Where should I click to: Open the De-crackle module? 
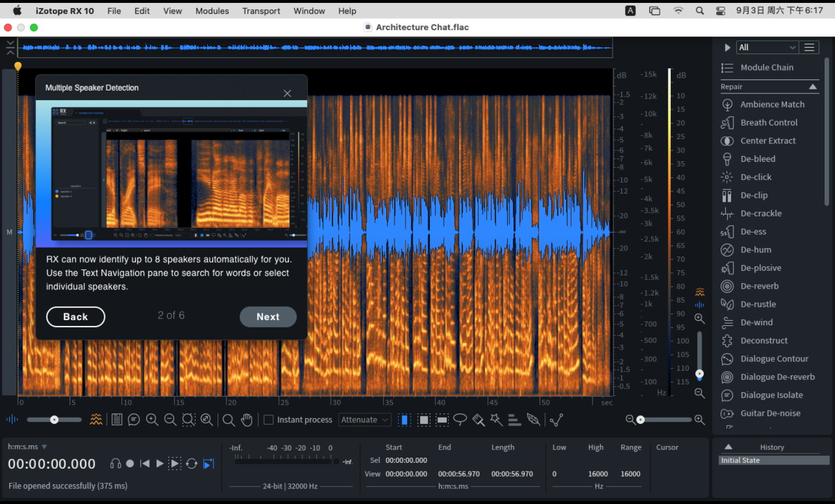point(769,213)
